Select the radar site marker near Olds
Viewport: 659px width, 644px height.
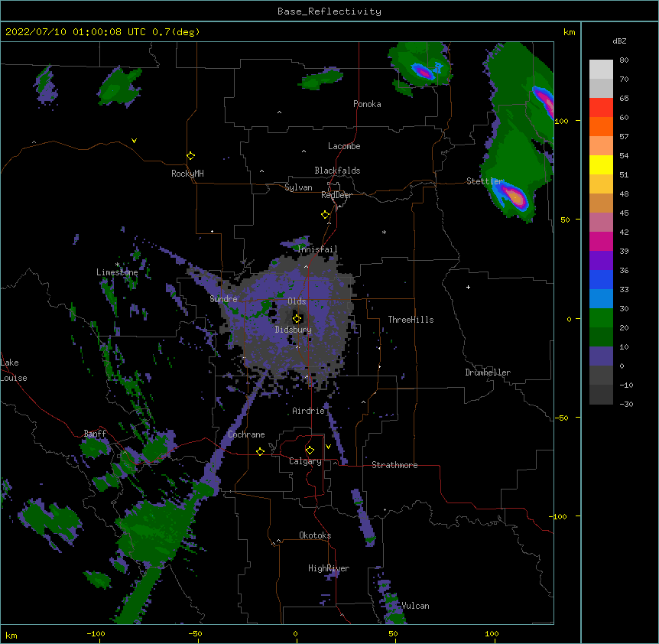pos(297,318)
